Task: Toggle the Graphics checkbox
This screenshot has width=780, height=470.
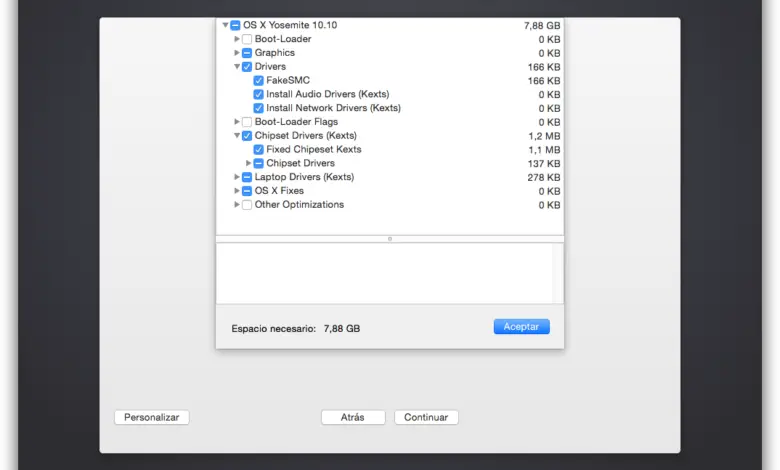Action: 247,53
